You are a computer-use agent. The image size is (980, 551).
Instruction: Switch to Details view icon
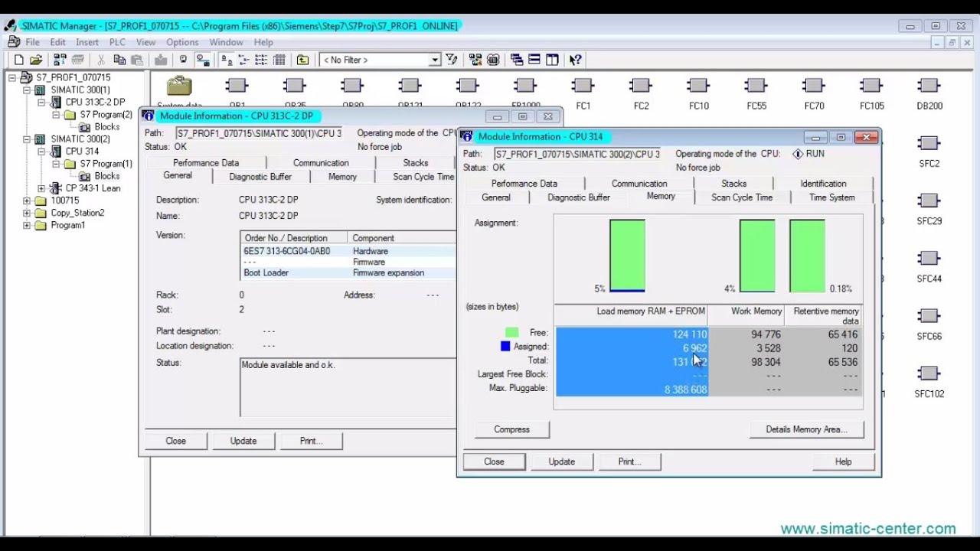pyautogui.click(x=279, y=60)
